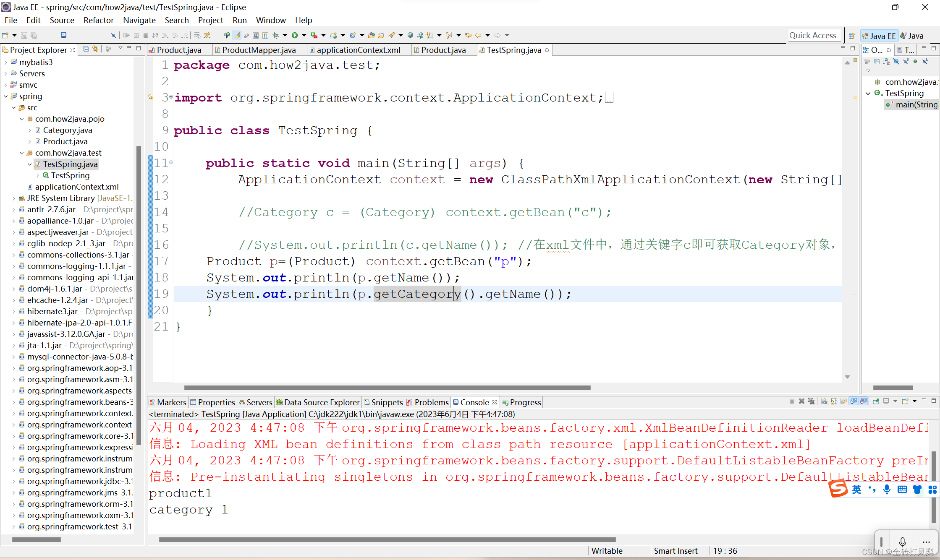Click Remove All Terminated Launches icon
The height and width of the screenshot is (560, 940).
812,401
